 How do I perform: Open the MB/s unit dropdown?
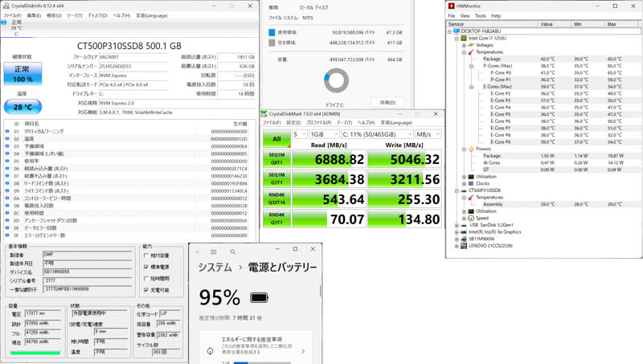click(x=428, y=135)
